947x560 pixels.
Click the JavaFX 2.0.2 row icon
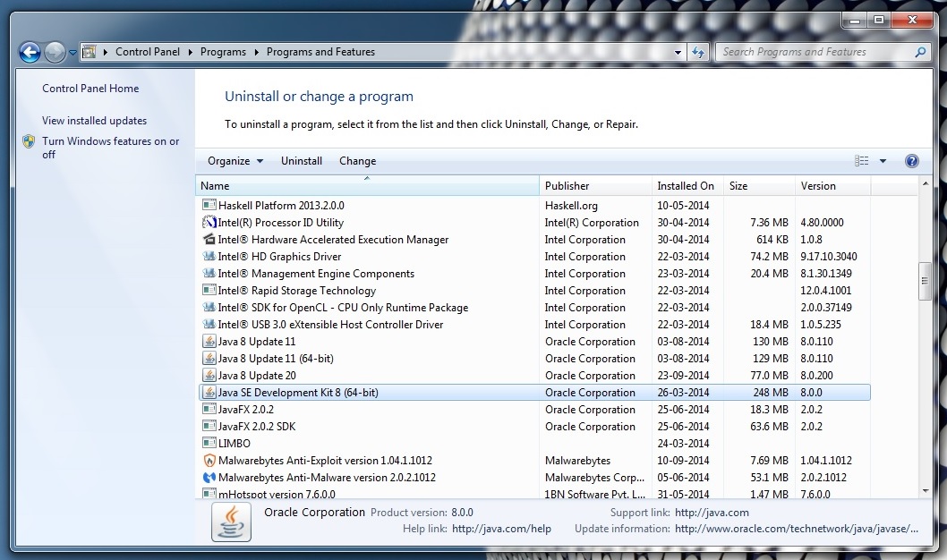[209, 409]
